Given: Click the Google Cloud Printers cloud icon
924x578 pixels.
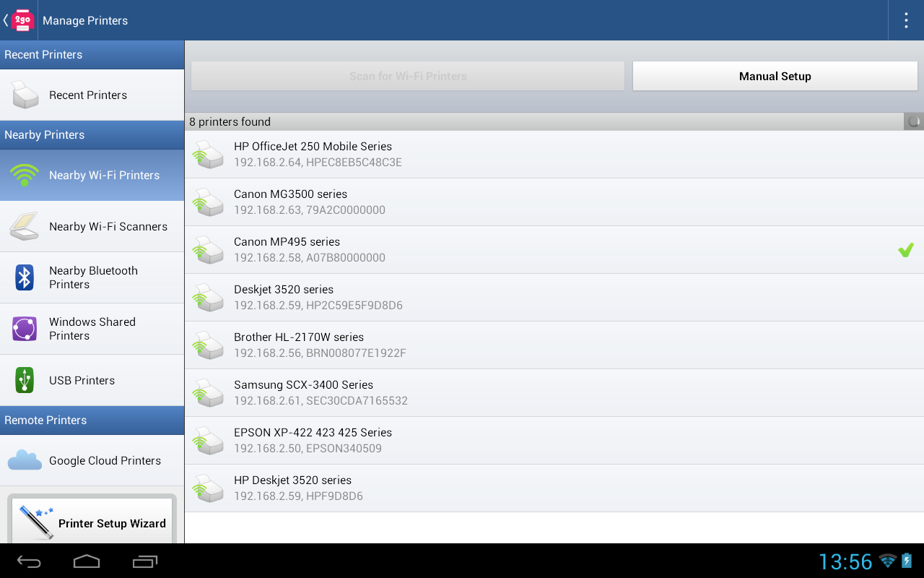Looking at the screenshot, I should (25, 460).
